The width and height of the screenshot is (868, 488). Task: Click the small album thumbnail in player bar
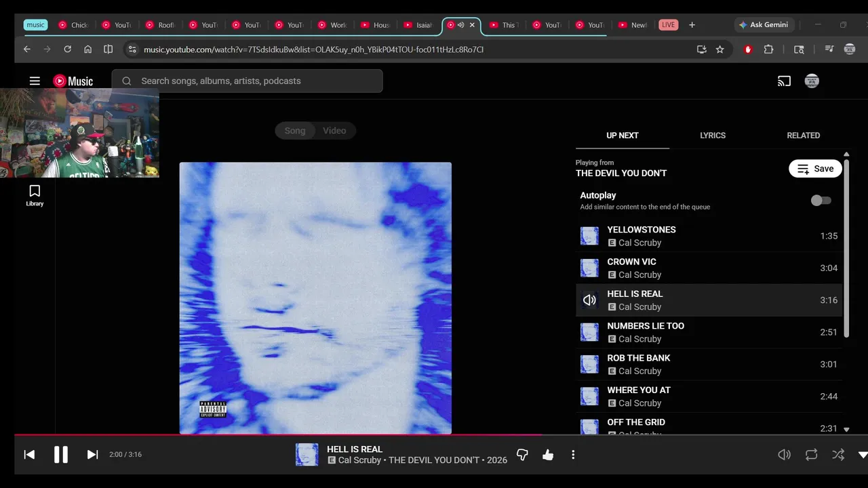[x=307, y=455]
